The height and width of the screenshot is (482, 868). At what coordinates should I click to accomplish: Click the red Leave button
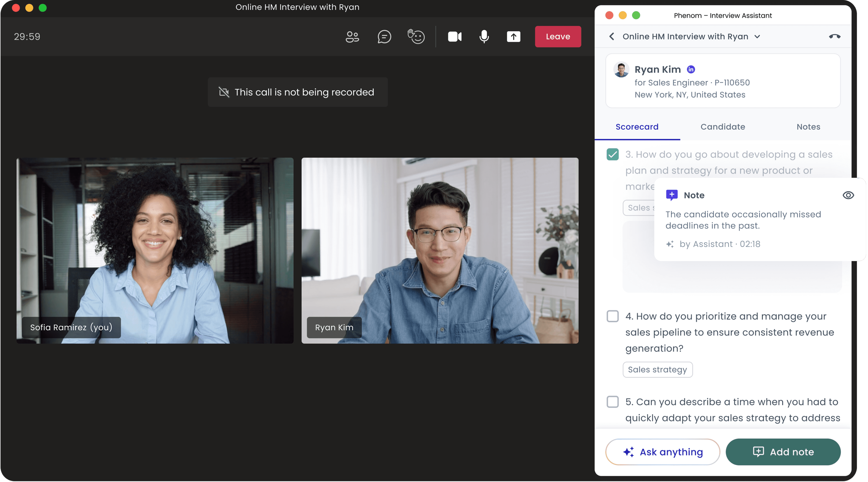[558, 36]
